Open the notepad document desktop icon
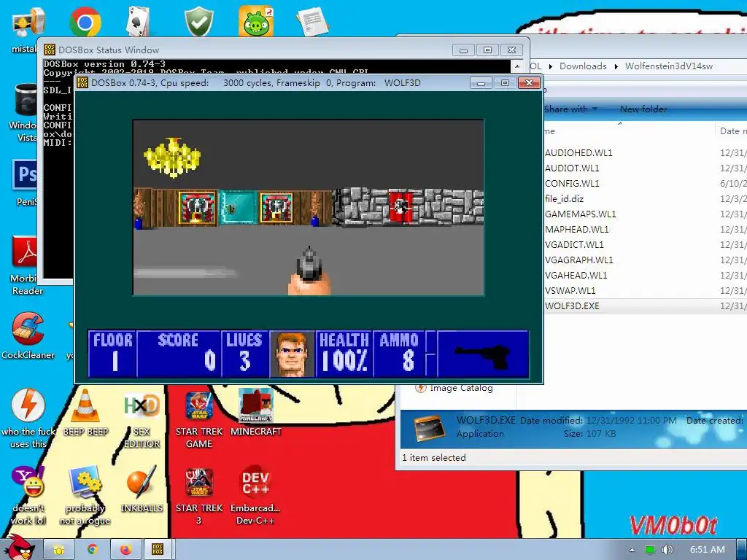Screen dimensions: 747x560 click(312, 22)
